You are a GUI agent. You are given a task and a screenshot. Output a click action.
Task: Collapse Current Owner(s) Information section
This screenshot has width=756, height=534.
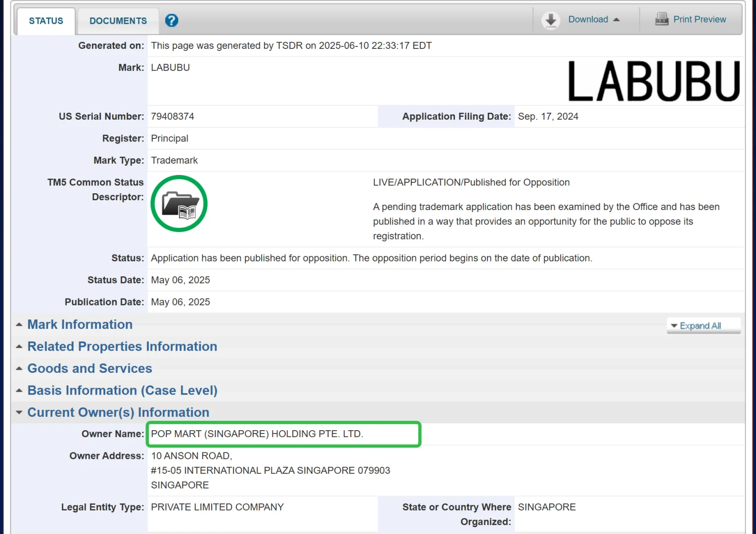pos(118,412)
